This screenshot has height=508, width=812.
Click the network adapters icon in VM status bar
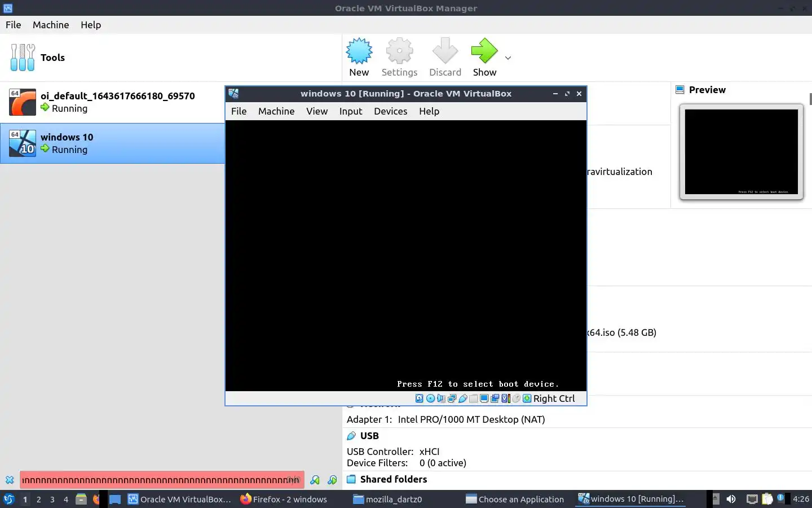point(452,398)
